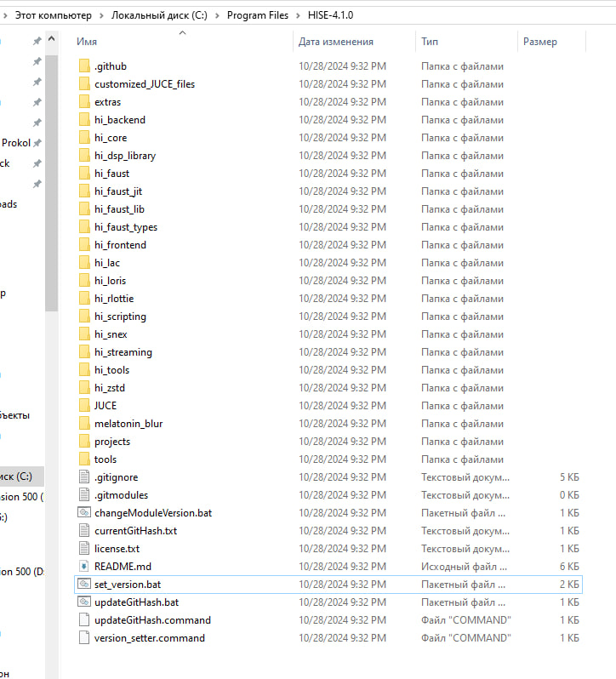Viewport: 616px width, 679px height.
Task: Select the hi_lac folder name
Action: (107, 262)
